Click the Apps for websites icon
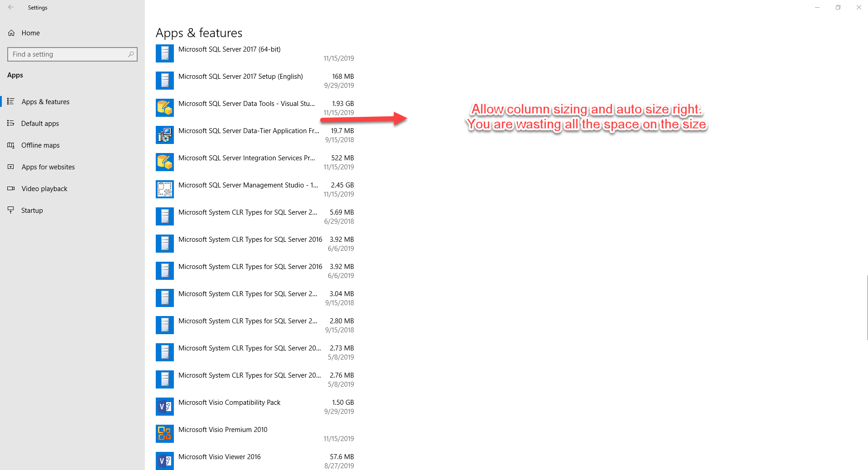This screenshot has width=868, height=470. click(x=11, y=167)
